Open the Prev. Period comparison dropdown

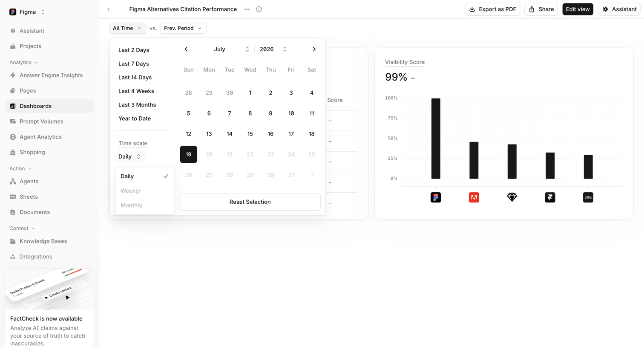[183, 28]
